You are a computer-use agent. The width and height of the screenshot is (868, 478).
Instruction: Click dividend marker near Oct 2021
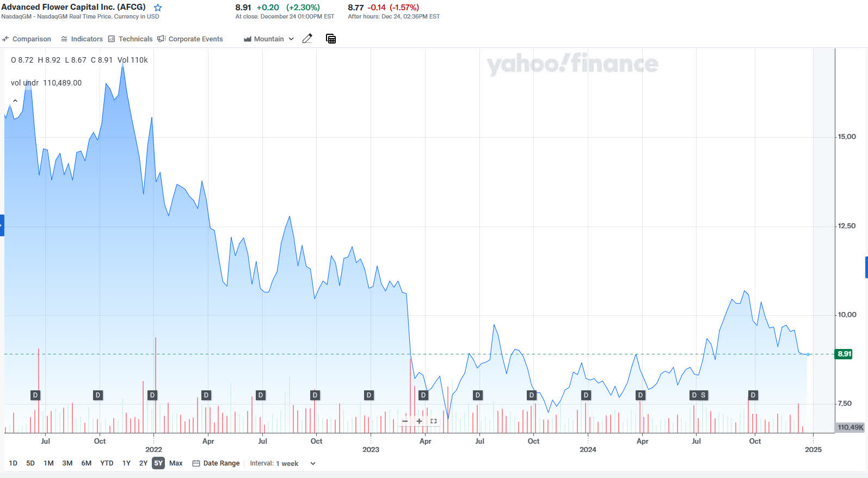[98, 395]
